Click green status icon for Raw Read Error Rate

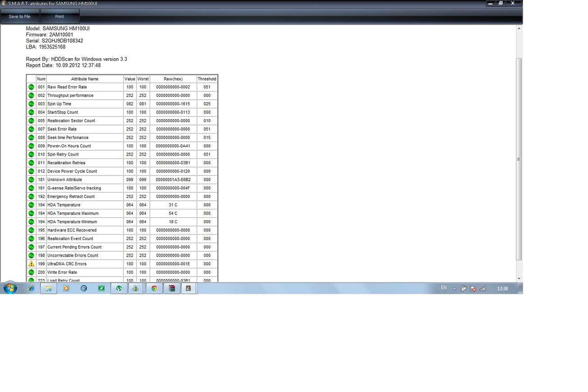coord(31,87)
